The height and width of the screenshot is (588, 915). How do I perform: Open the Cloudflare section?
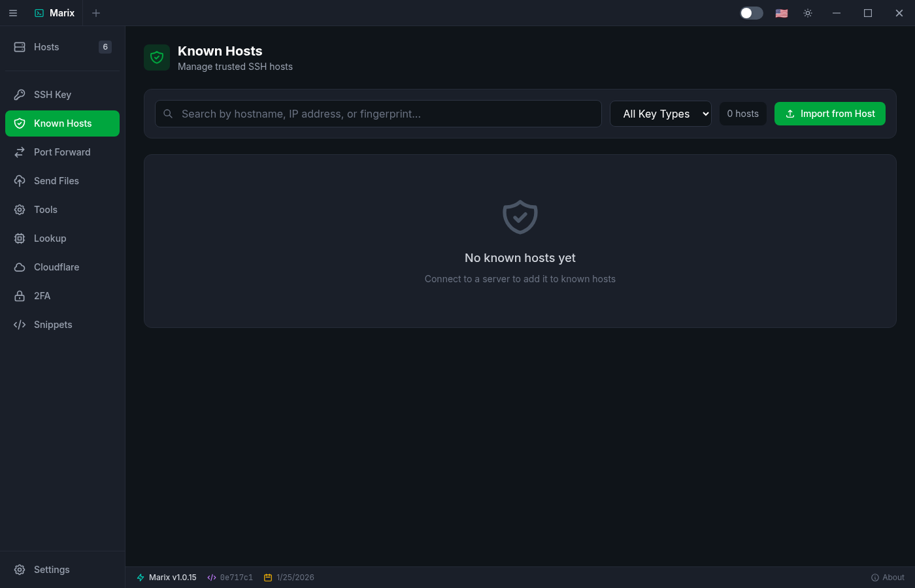click(56, 267)
